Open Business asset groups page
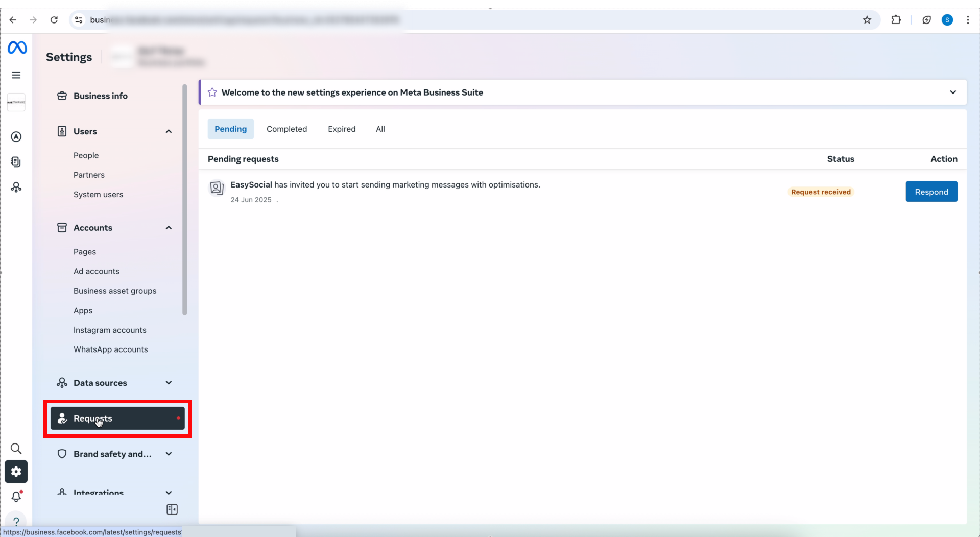Image resolution: width=980 pixels, height=537 pixels. click(x=115, y=291)
